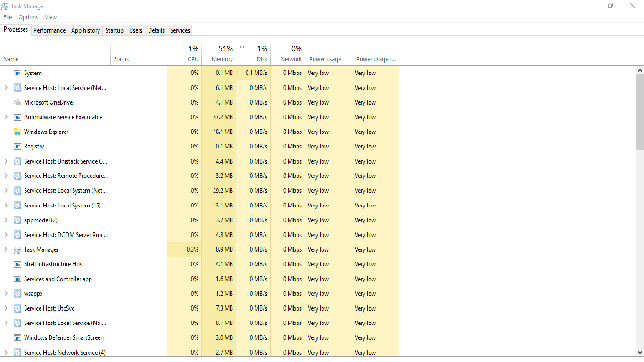Open the Options menu
The width and height of the screenshot is (644, 362).
click(28, 17)
